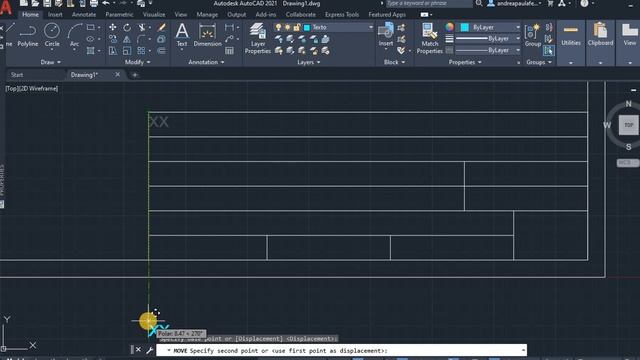Switch to the Start file tab
This screenshot has height=360, width=640.
[x=17, y=75]
